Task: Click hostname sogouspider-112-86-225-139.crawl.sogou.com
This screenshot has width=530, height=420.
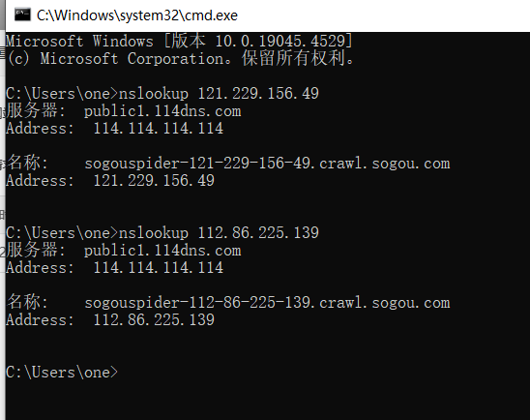Action: click(x=267, y=303)
